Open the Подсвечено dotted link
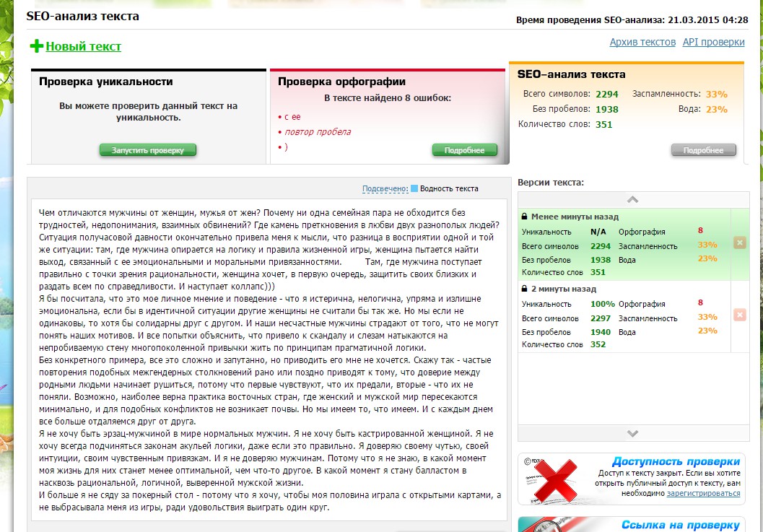This screenshot has width=763, height=532. click(x=385, y=189)
